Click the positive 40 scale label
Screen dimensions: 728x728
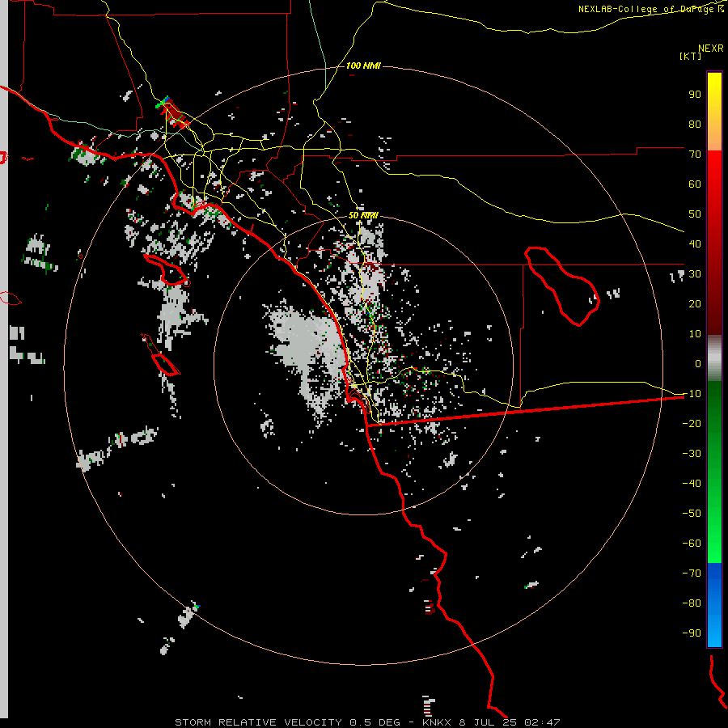(x=695, y=244)
